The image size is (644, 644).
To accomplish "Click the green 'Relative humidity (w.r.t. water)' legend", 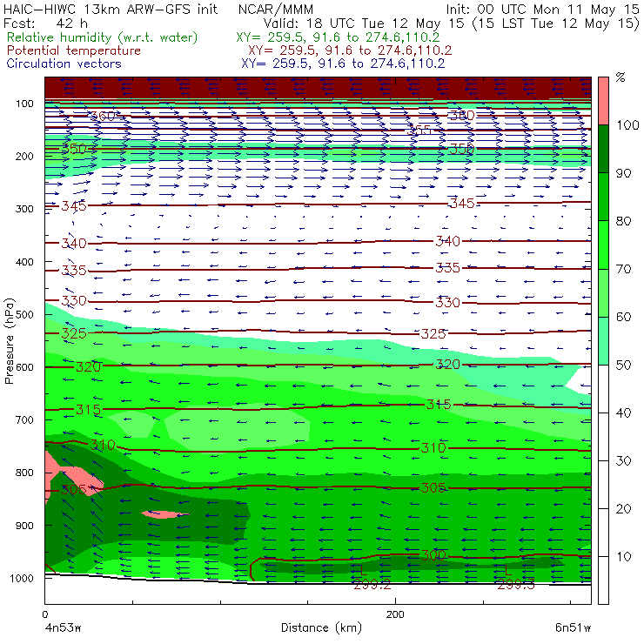I will click(x=103, y=37).
